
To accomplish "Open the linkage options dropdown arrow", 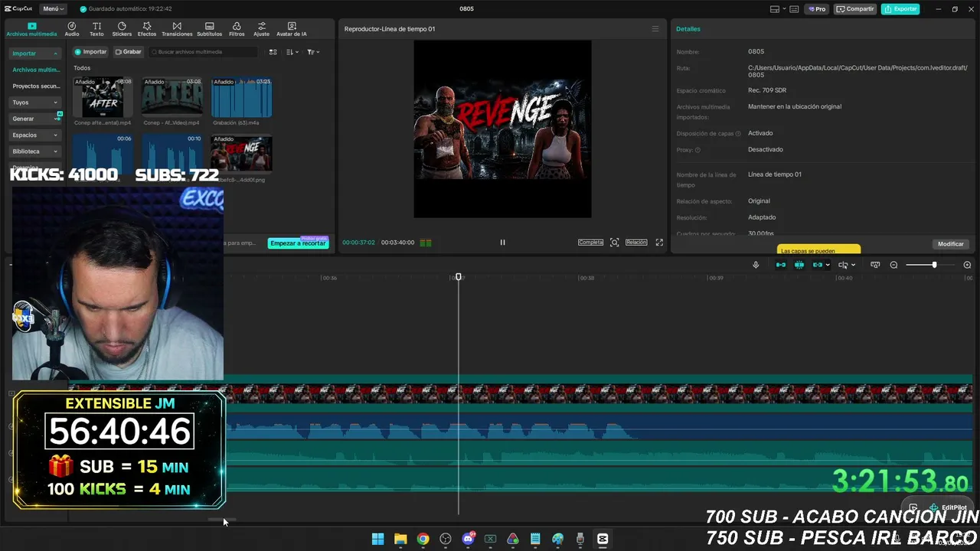I will pos(828,265).
